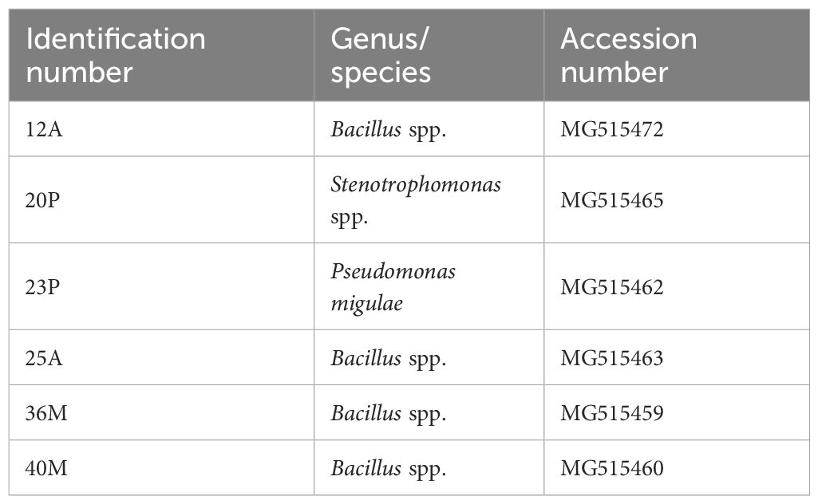Click the Accession number column header

628,56
